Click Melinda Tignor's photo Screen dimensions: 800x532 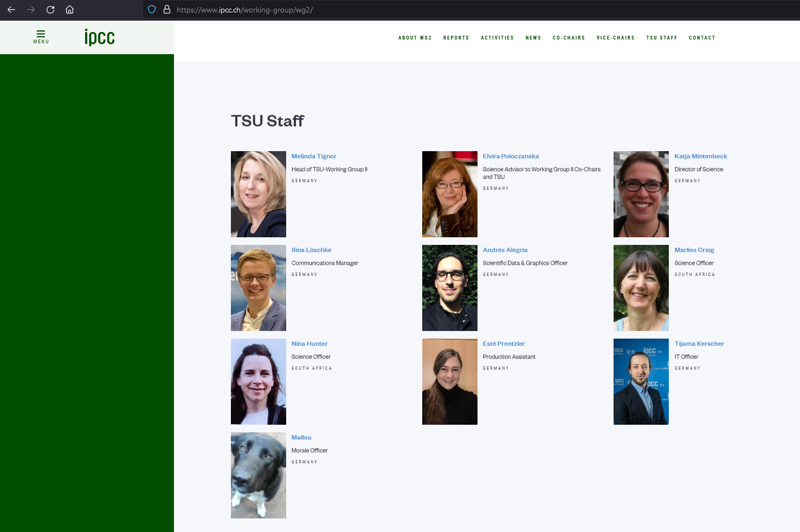point(259,194)
